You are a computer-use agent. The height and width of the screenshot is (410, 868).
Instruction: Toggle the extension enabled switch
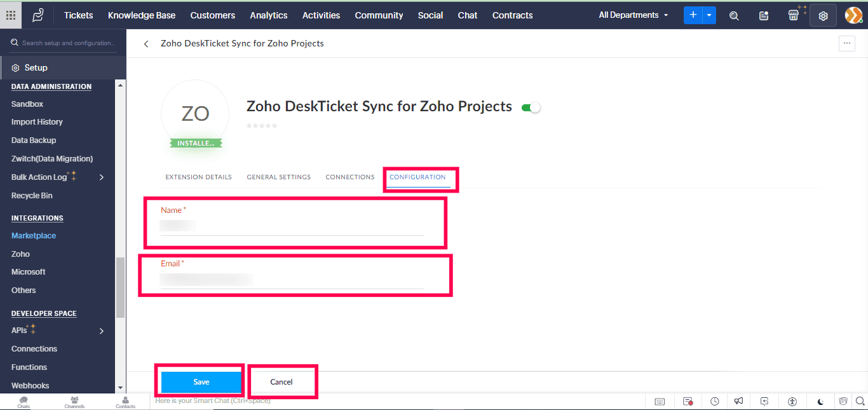pyautogui.click(x=531, y=108)
